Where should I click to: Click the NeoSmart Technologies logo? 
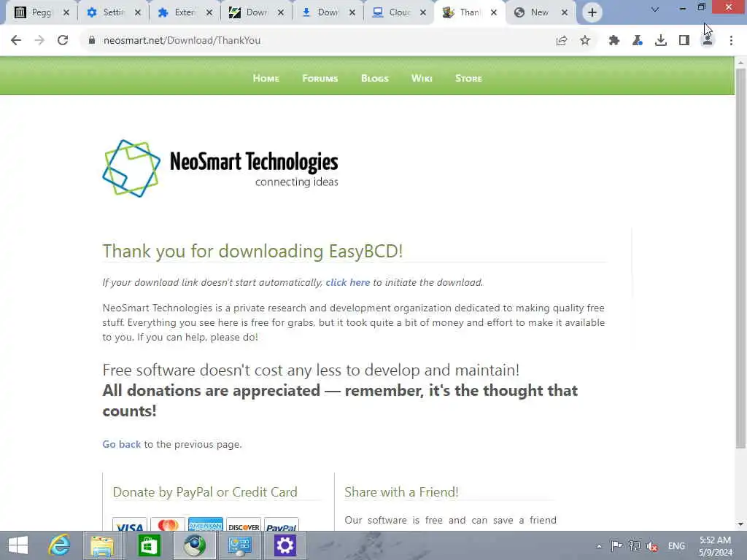pos(220,168)
